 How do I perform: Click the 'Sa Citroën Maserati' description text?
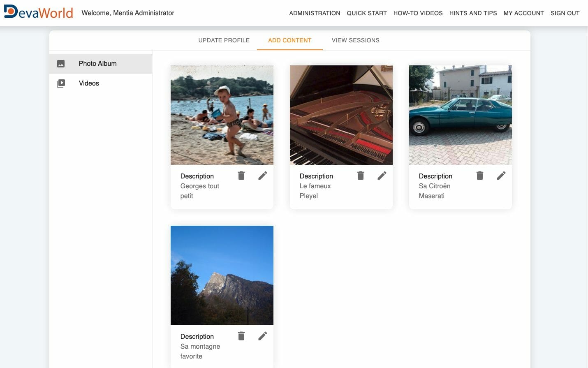(435, 191)
